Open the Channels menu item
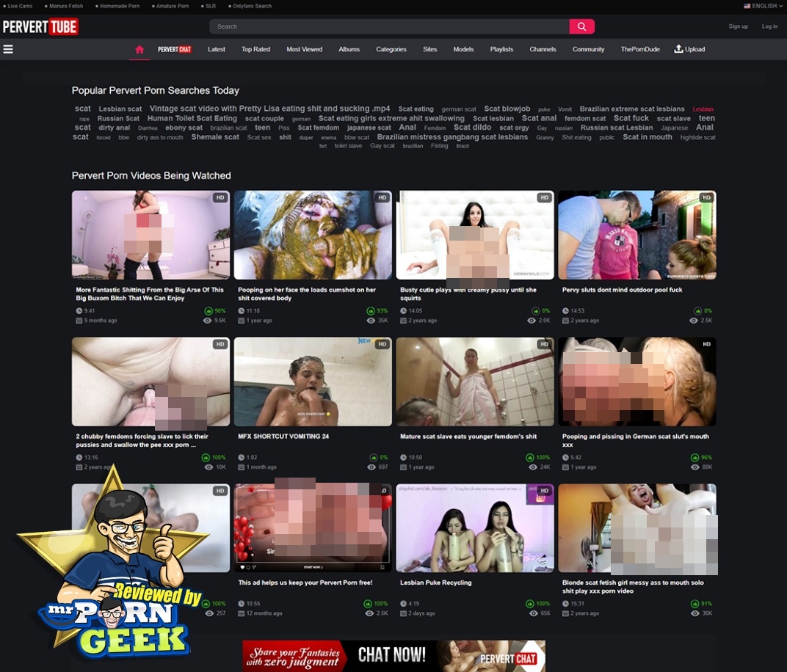The width and height of the screenshot is (787, 672). 543,49
